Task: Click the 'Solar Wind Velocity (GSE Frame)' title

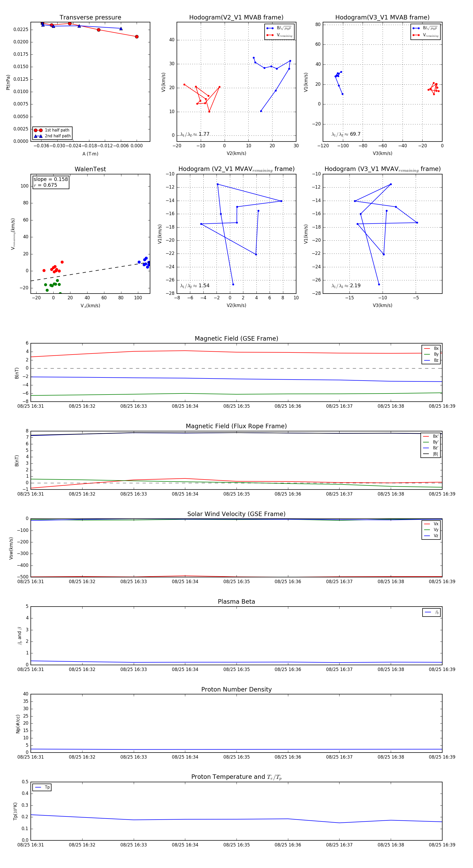Action: click(236, 514)
